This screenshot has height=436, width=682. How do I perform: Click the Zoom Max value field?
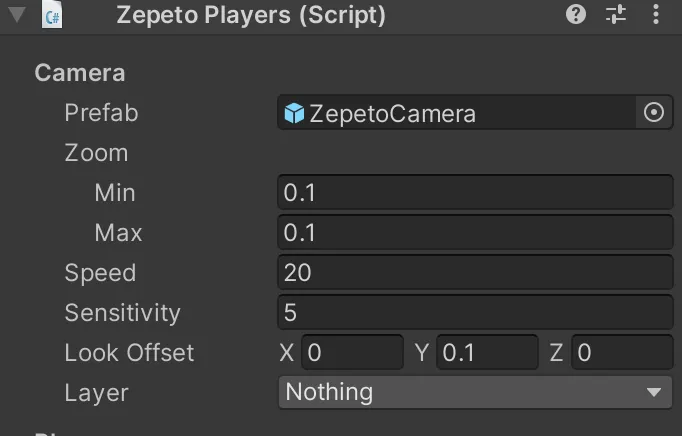(x=475, y=232)
